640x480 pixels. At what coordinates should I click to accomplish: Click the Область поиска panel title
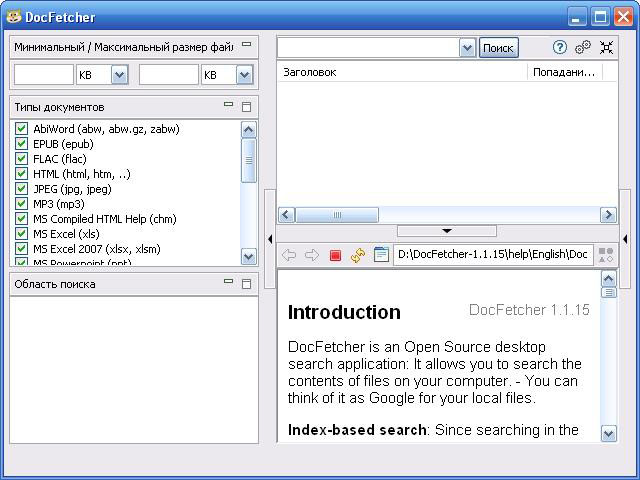coord(55,284)
